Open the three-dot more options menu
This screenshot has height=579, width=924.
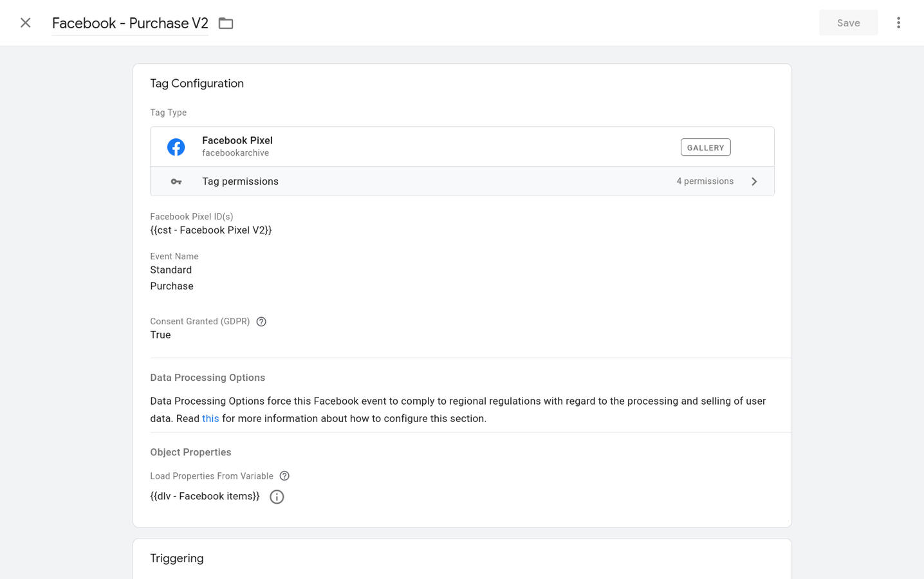coord(898,23)
